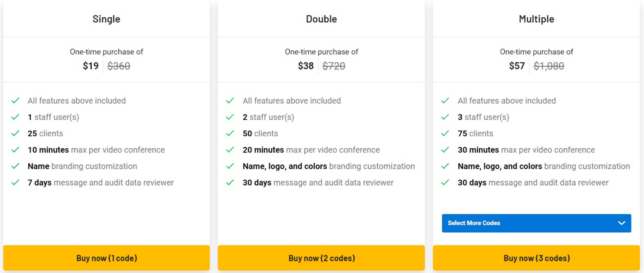Open the Select More Codes dropdown
Viewport: 644px width, 273px height.
pos(536,223)
